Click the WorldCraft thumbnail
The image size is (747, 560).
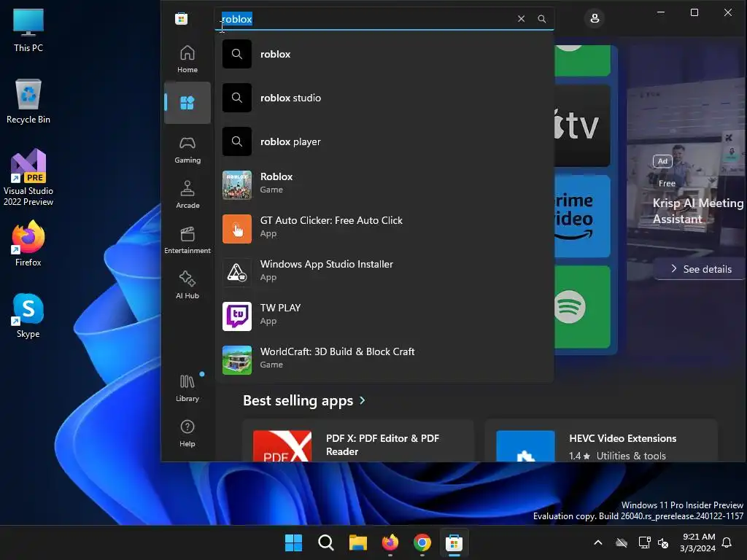237,360
